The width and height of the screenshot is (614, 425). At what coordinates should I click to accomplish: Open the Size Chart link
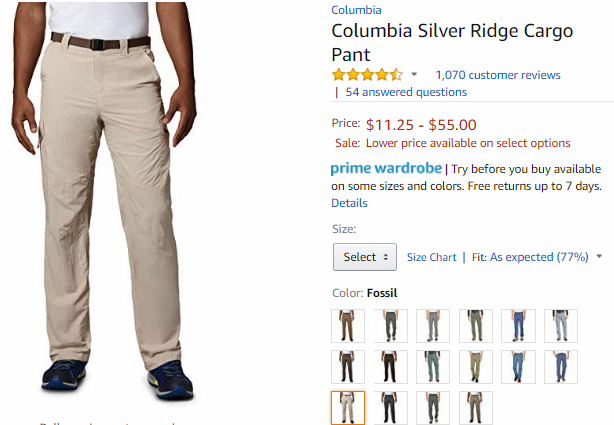point(431,257)
